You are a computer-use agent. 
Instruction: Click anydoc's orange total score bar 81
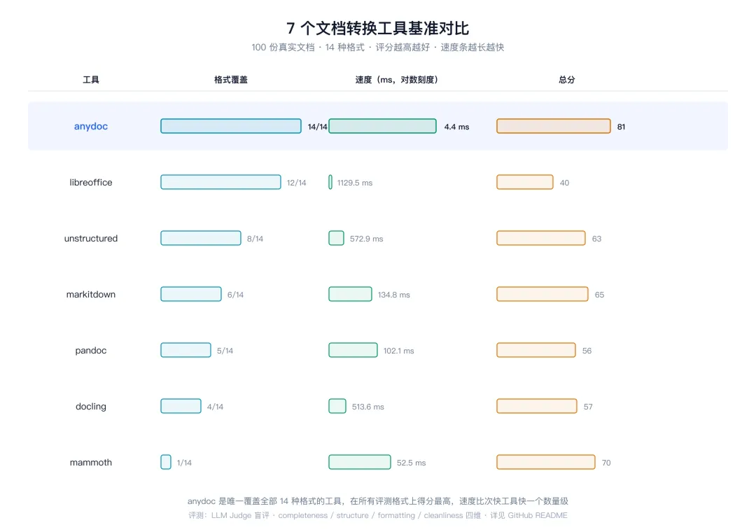tap(554, 126)
